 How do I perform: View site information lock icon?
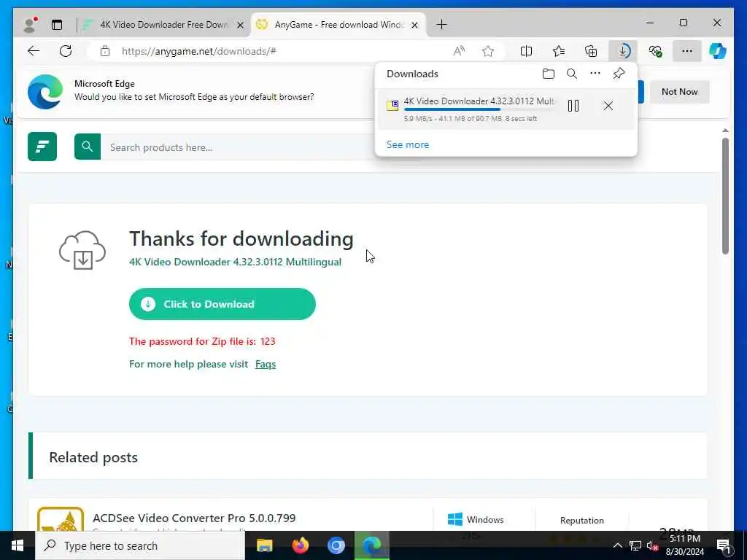click(x=105, y=52)
